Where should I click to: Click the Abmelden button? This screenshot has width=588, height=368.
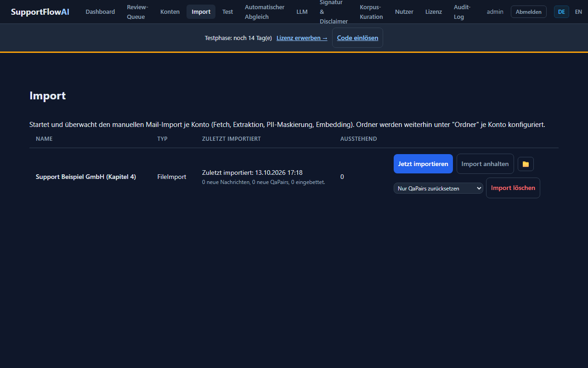[x=529, y=12]
